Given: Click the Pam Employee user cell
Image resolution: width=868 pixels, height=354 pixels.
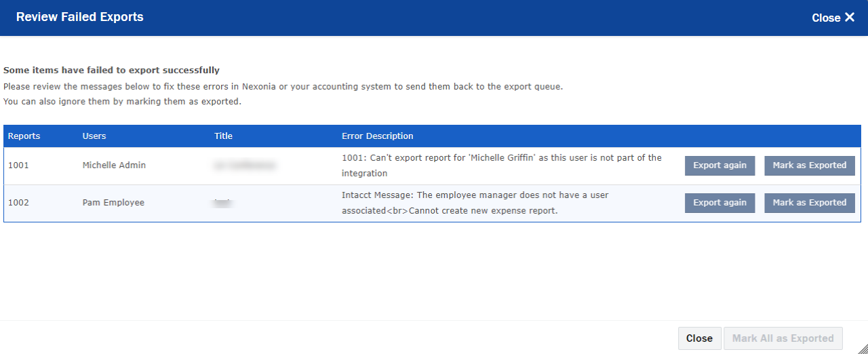Looking at the screenshot, I should [113, 203].
